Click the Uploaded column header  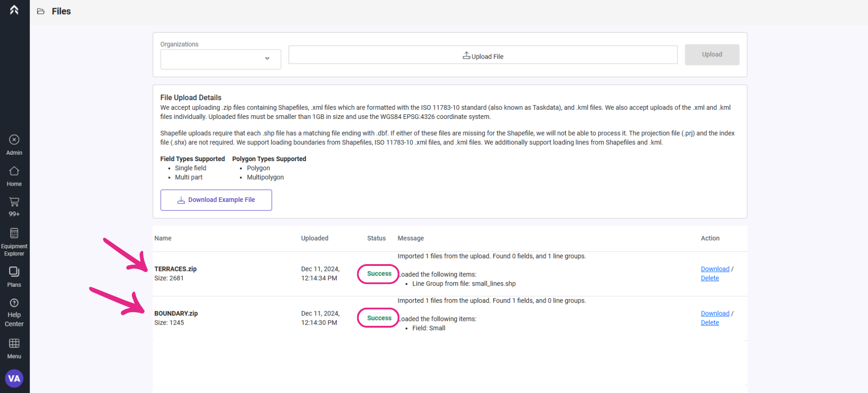[315, 238]
